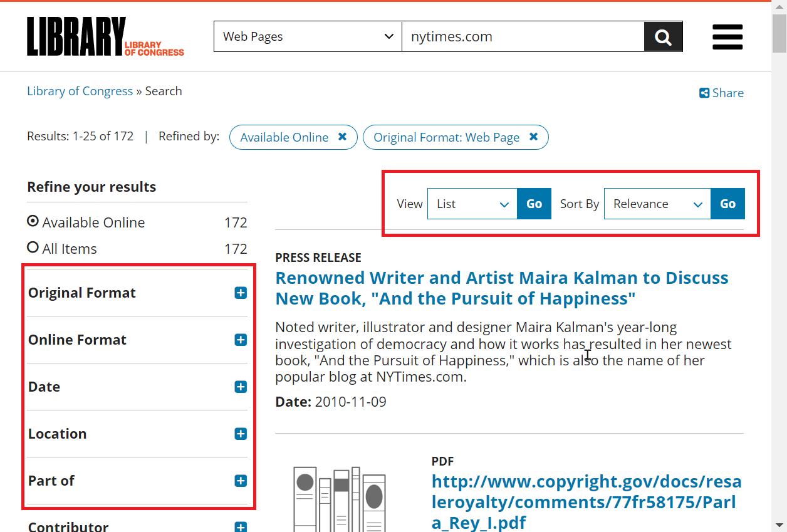Click the search field containing nytimes.com
Image resolution: width=787 pixels, height=532 pixels.
click(523, 37)
